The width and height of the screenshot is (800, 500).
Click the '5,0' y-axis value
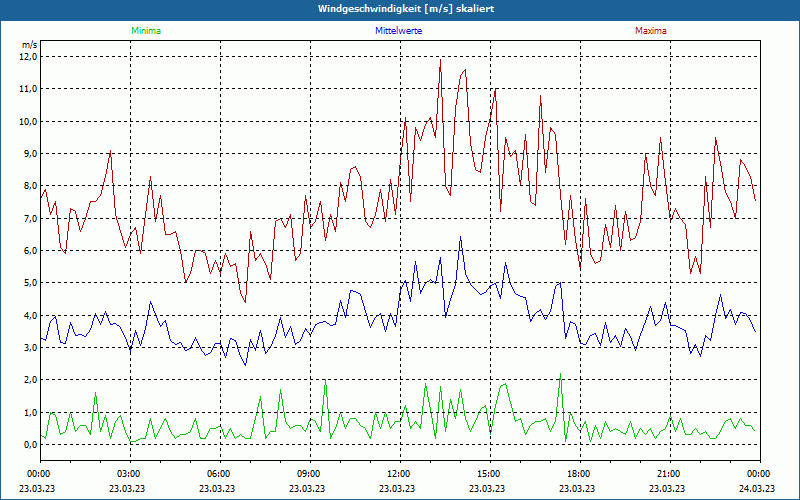[x=31, y=283]
